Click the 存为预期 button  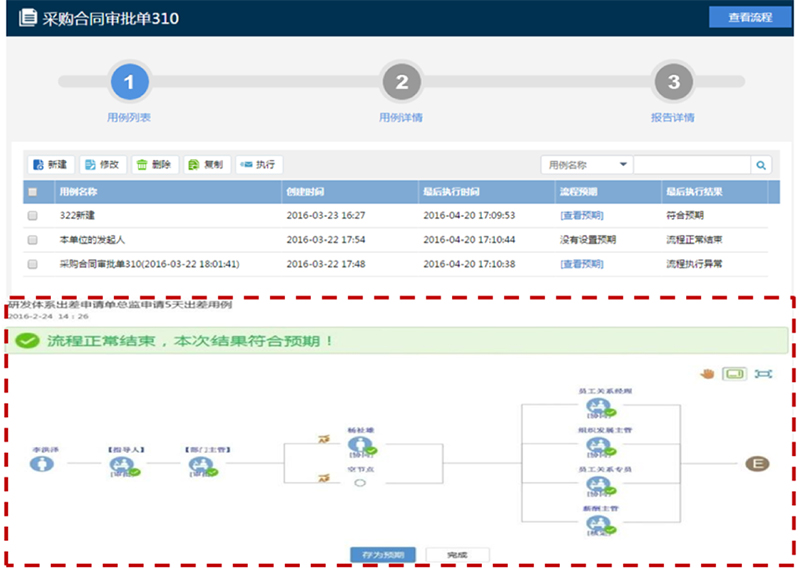click(x=385, y=554)
